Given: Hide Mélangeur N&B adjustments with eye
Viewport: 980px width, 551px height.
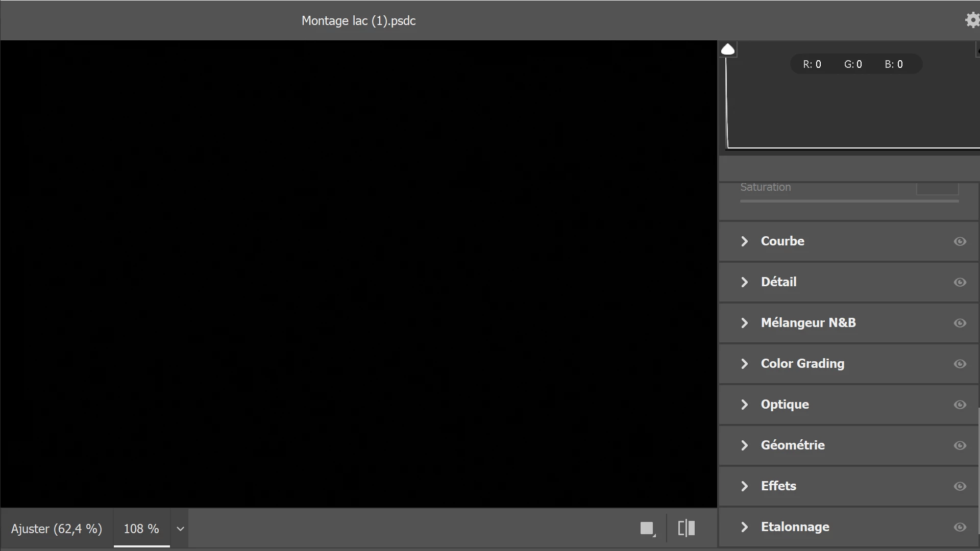Looking at the screenshot, I should pyautogui.click(x=960, y=323).
